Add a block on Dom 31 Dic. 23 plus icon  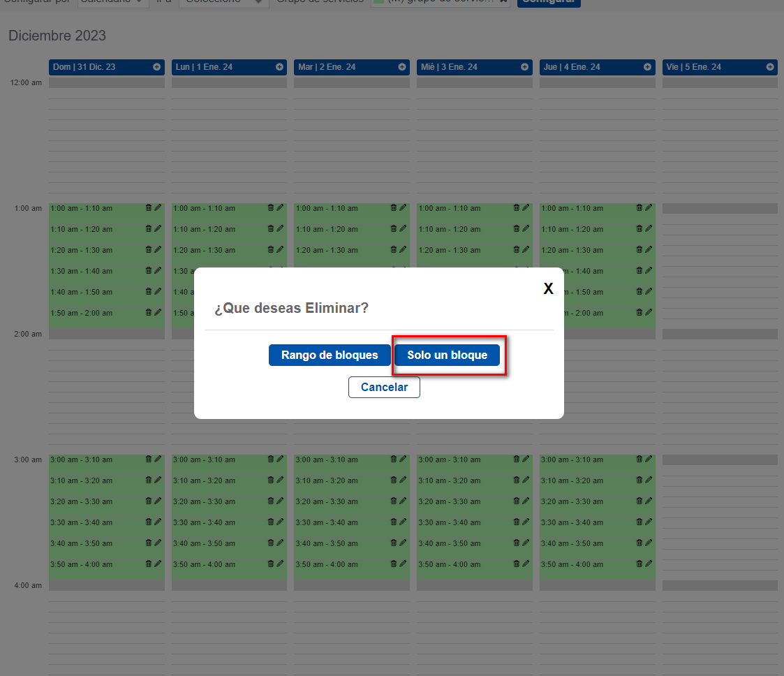click(156, 67)
